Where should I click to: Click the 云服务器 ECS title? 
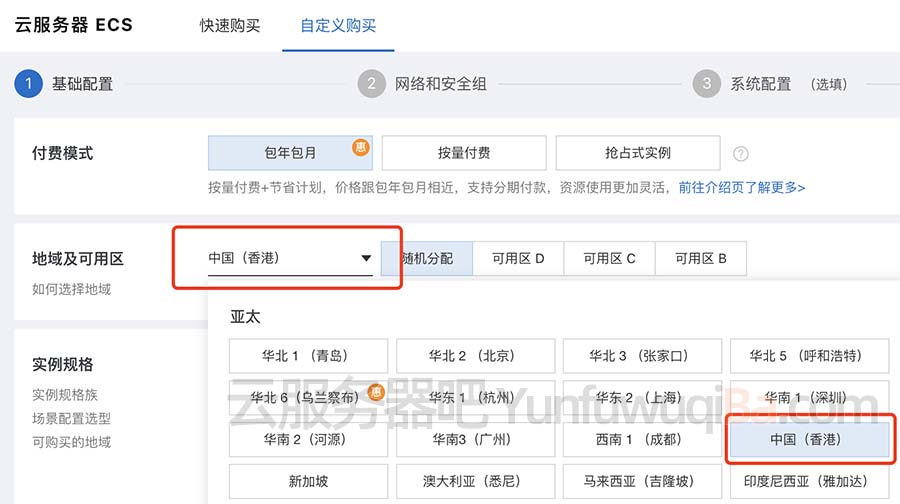point(73,25)
